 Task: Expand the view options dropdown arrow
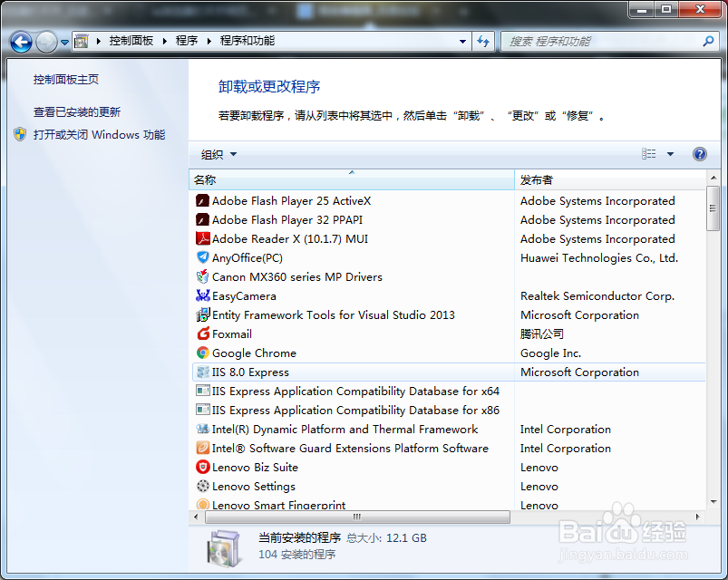[670, 154]
